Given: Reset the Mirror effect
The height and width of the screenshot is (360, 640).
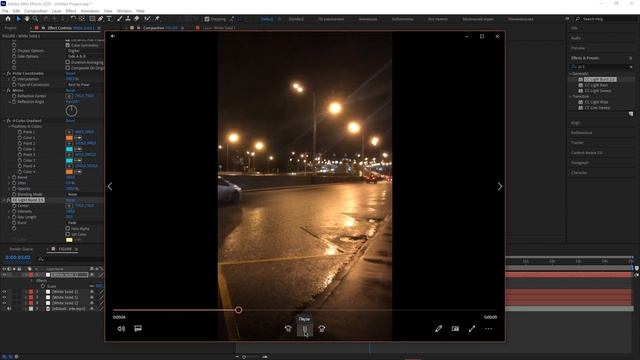Looking at the screenshot, I should coord(71,90).
